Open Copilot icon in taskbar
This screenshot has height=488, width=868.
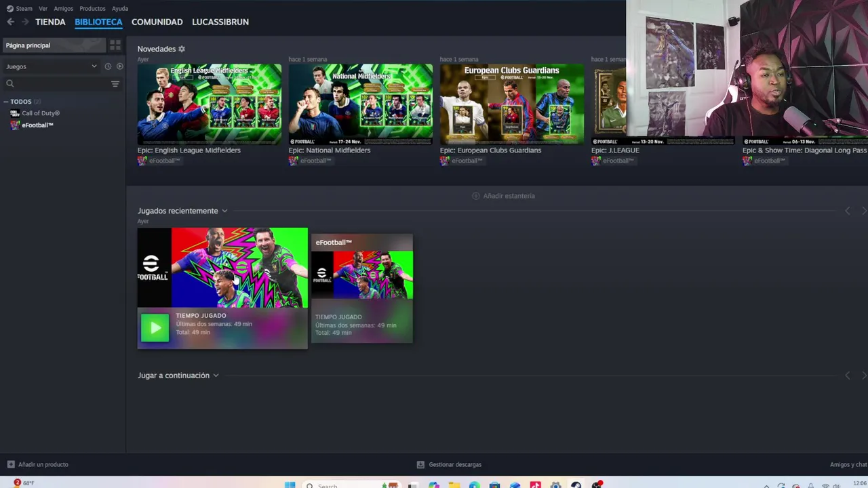click(433, 484)
